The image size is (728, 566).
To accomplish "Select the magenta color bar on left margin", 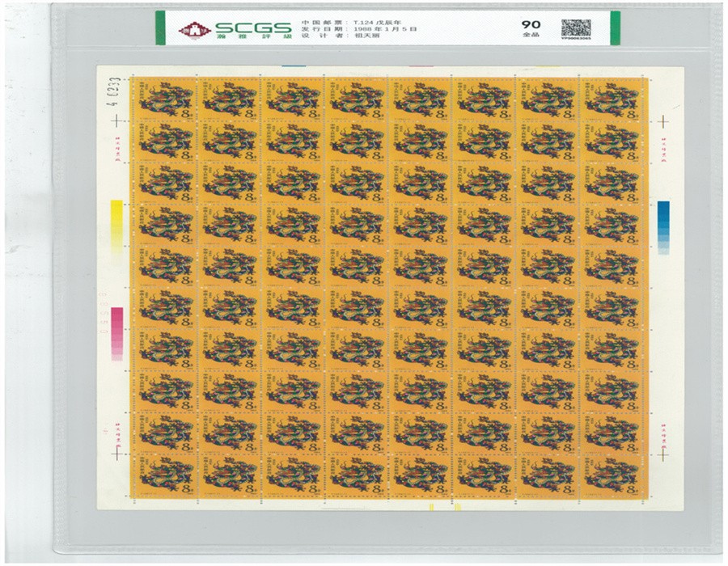I will tap(116, 332).
